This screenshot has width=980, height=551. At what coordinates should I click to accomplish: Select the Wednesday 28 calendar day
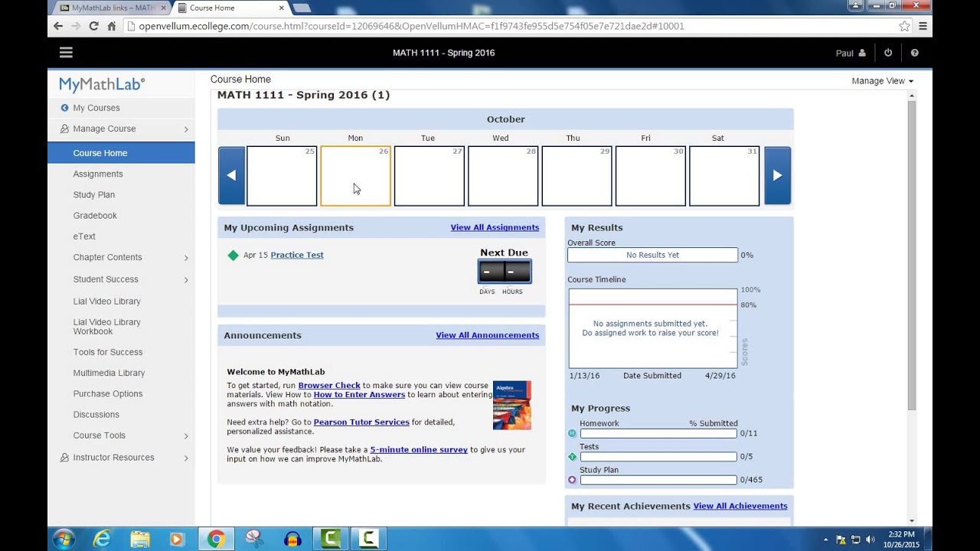[503, 176]
